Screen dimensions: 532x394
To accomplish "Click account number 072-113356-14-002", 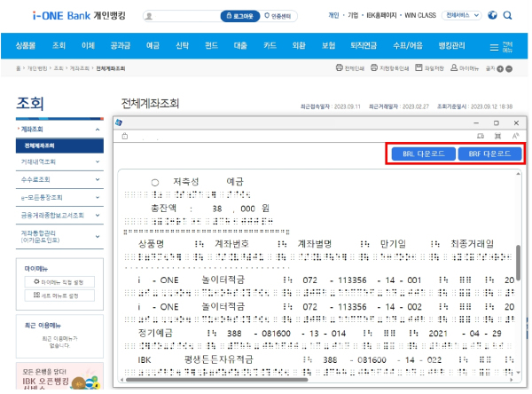I will coord(362,307).
